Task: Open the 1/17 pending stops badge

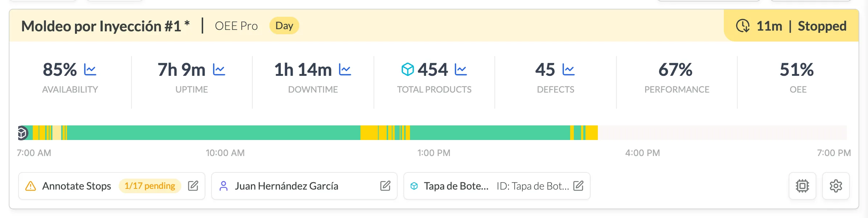Action: [x=150, y=186]
